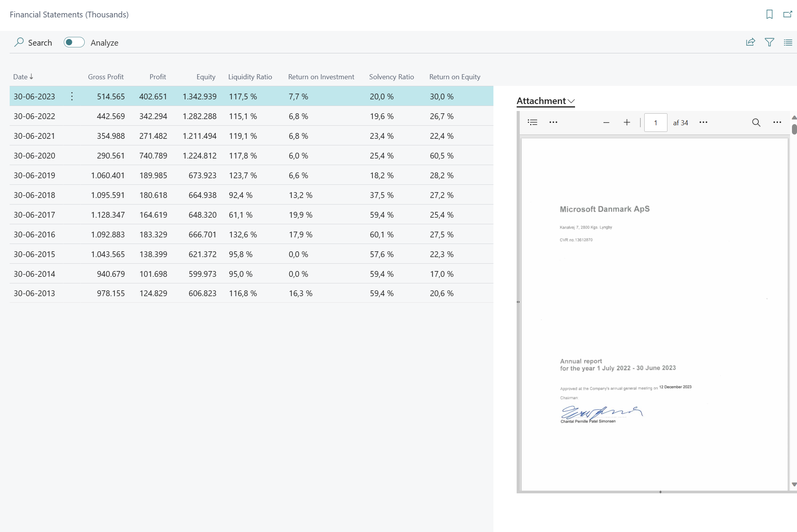Image resolution: width=797 pixels, height=532 pixels.
Task: Select the 30-06-2020 date row
Action: click(x=251, y=155)
